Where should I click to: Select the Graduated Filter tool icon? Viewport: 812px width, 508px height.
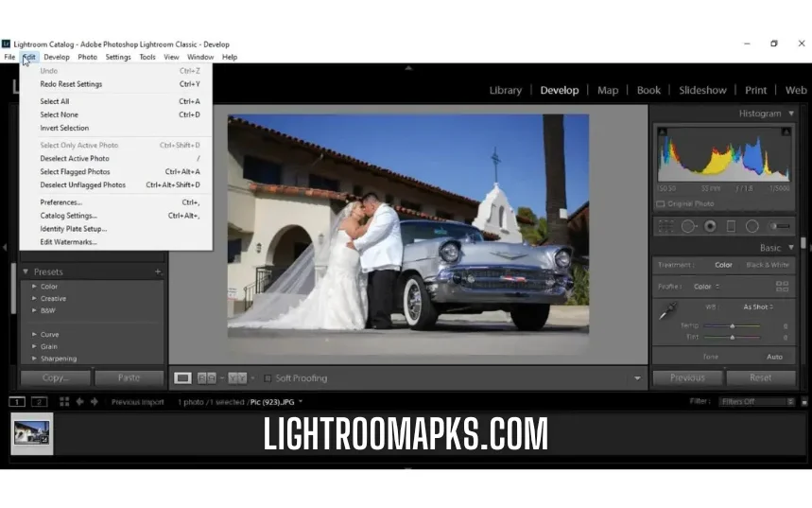tap(731, 226)
